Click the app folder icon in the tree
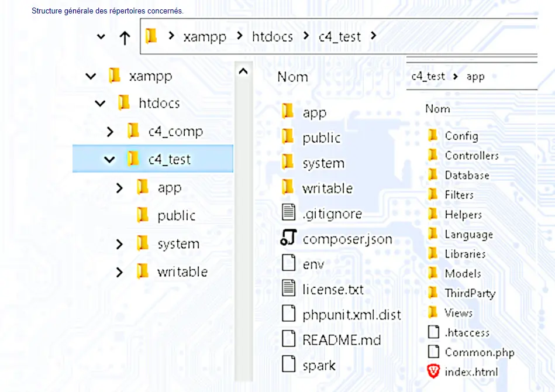The height and width of the screenshot is (392, 555). 143,187
